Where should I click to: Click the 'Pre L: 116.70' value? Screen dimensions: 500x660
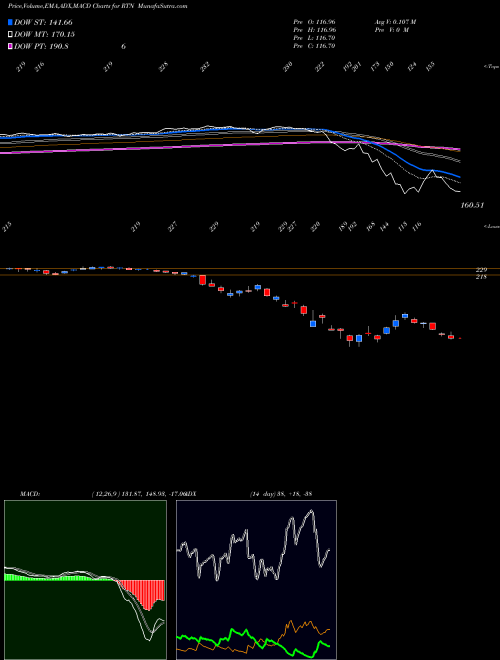314,38
